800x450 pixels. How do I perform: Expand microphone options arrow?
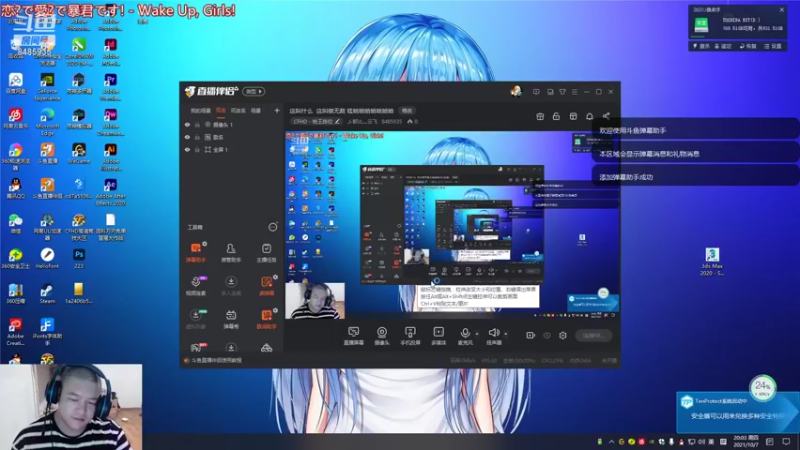tap(477, 334)
